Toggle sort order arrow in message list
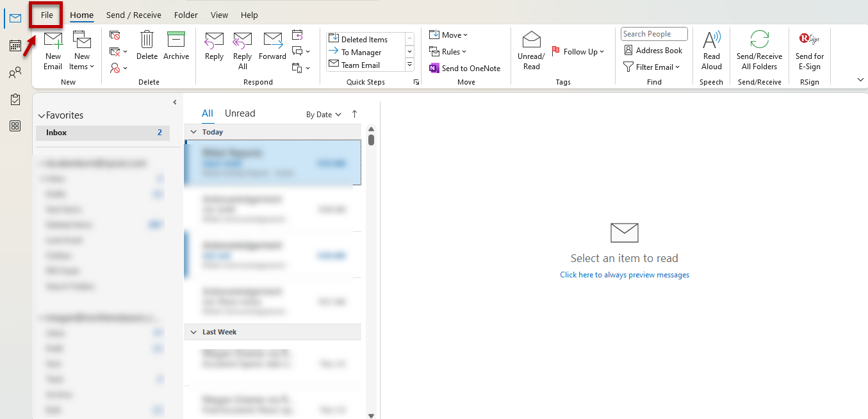The height and width of the screenshot is (419, 868). point(354,114)
